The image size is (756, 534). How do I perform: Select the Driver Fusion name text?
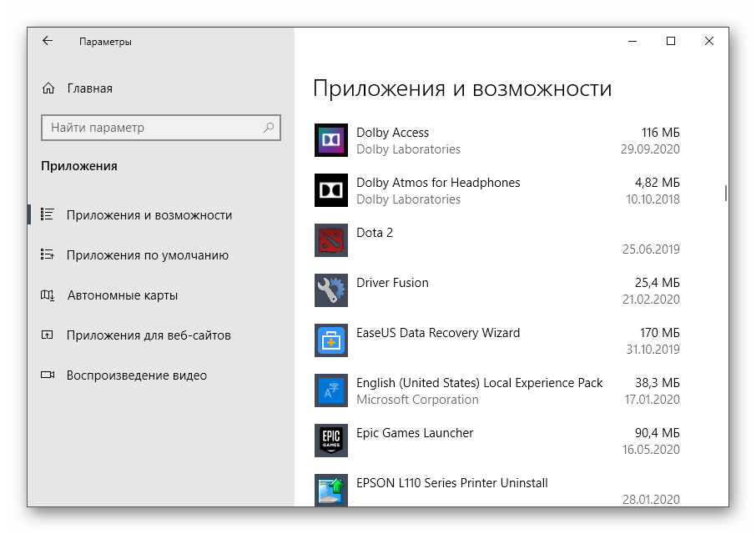(392, 283)
